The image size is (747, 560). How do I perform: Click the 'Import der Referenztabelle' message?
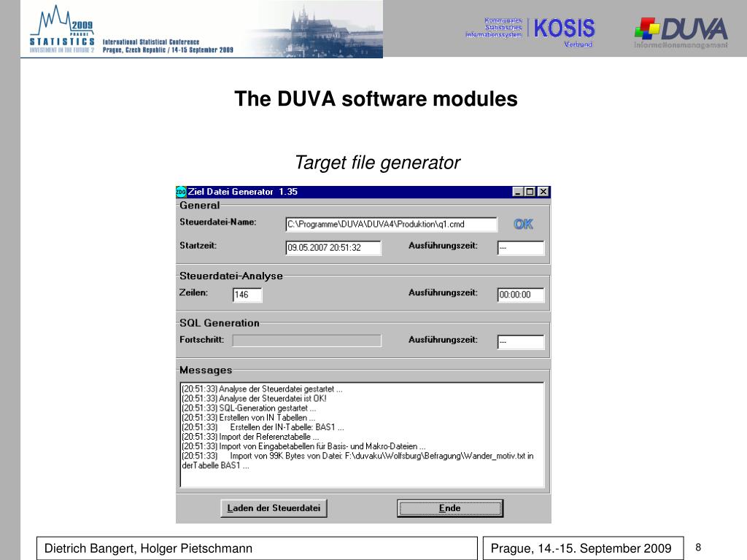(x=251, y=437)
